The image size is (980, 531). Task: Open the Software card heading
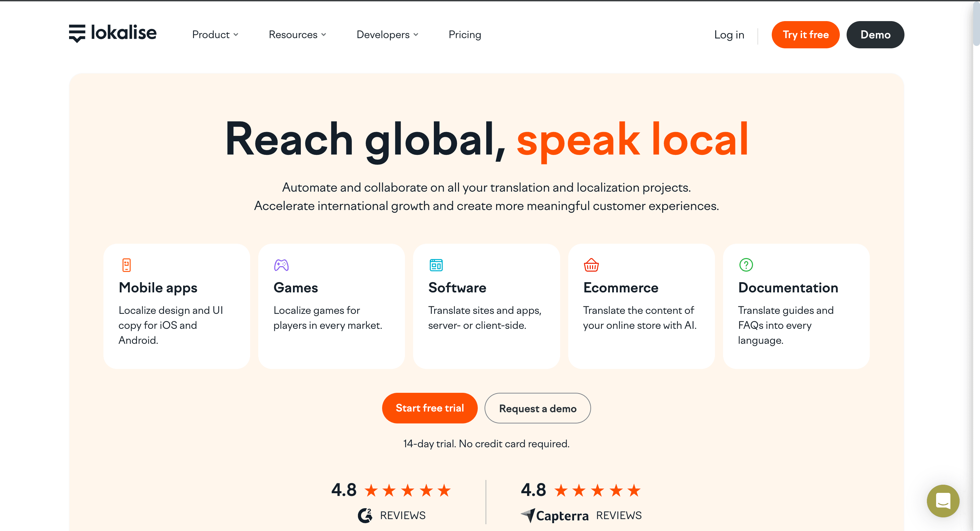(457, 288)
